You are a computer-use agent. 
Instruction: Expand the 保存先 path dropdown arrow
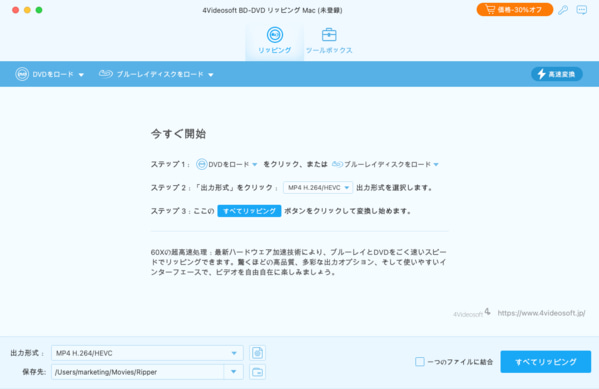tap(233, 372)
